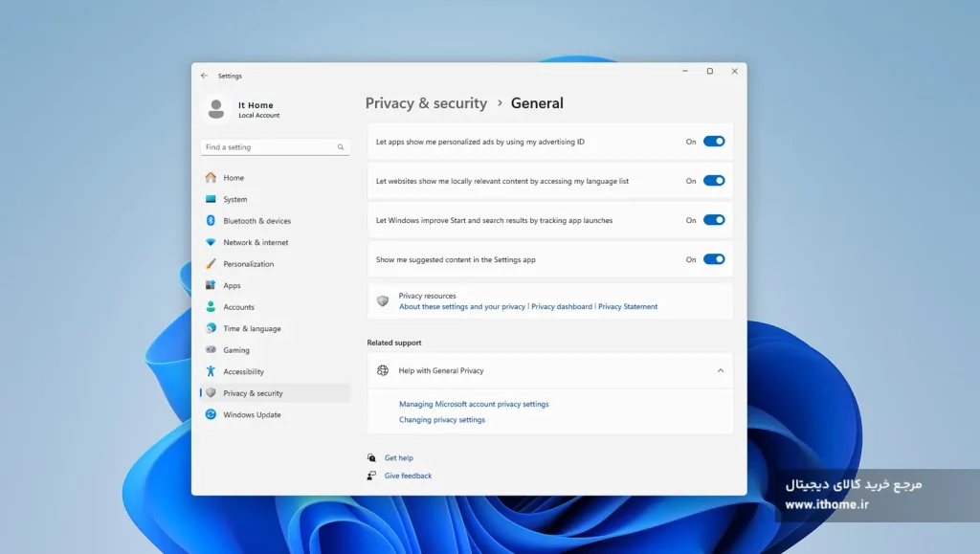Click the Privacy & security shield icon

211,393
